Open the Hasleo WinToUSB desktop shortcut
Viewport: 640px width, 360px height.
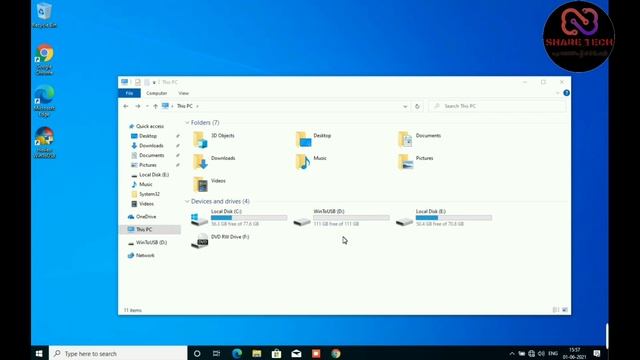(44, 142)
